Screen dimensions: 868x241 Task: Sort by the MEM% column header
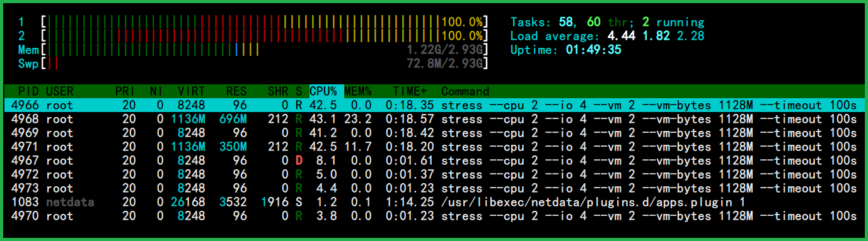click(358, 91)
